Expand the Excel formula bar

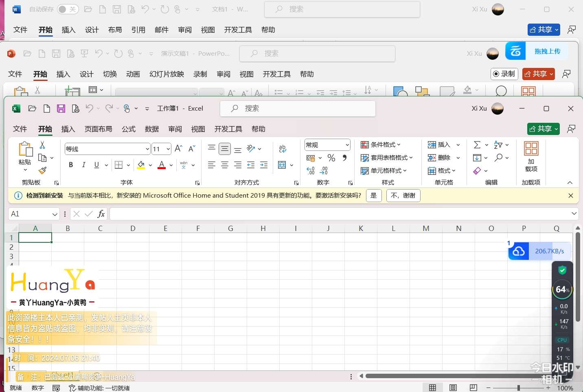click(x=574, y=213)
